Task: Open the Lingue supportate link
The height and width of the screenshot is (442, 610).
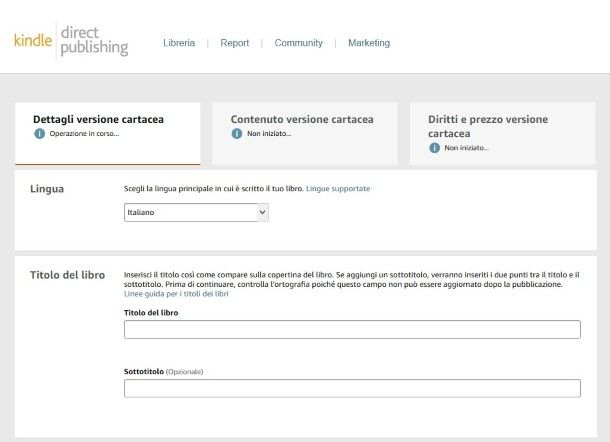Action: 338,188
